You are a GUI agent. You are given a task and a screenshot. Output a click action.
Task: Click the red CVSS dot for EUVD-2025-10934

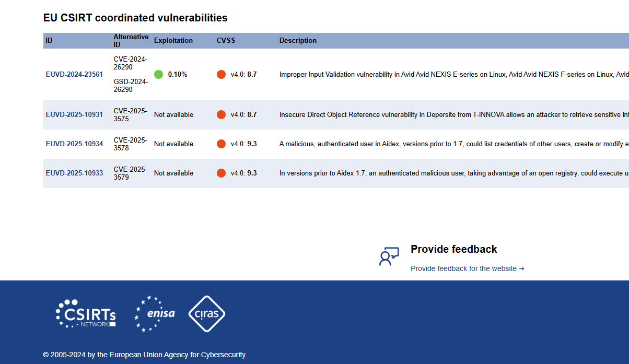pos(221,144)
